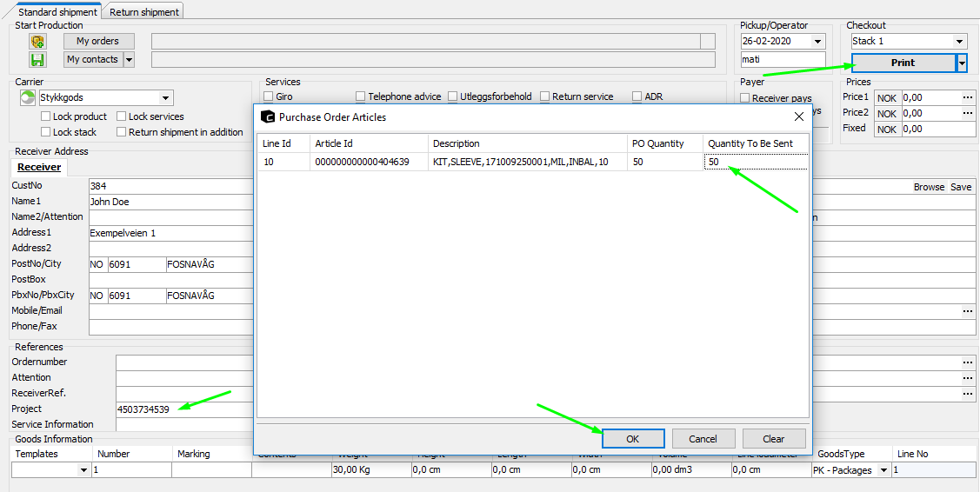Screen dimensions: 980x492
Task: Select the Standard shipment tab
Action: (57, 12)
